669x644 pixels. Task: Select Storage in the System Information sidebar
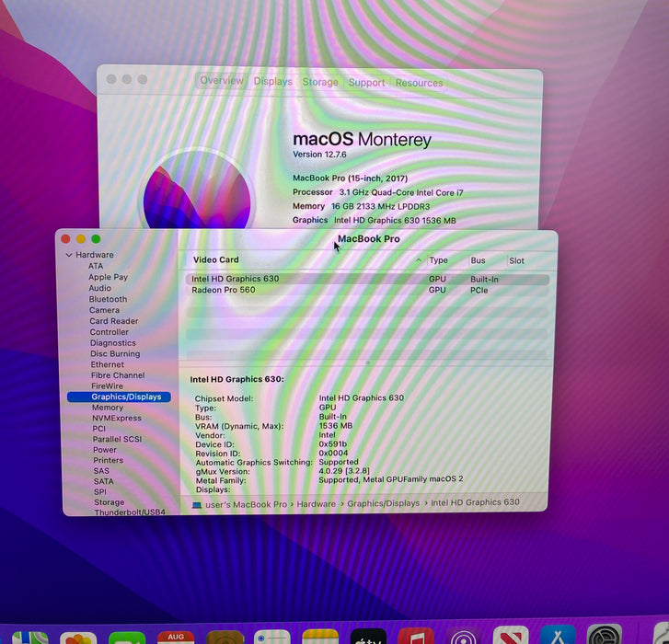point(109,502)
